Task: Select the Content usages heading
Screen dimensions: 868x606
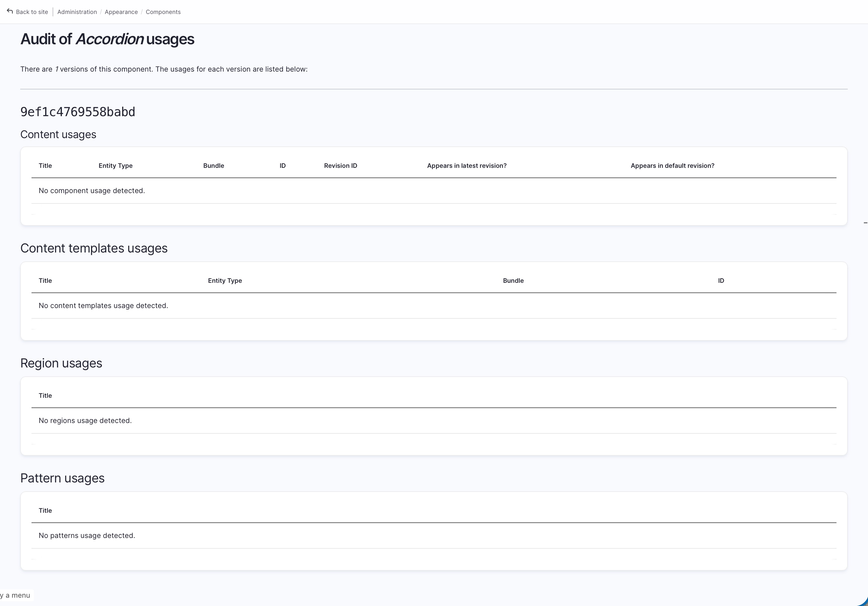Action: pyautogui.click(x=58, y=135)
